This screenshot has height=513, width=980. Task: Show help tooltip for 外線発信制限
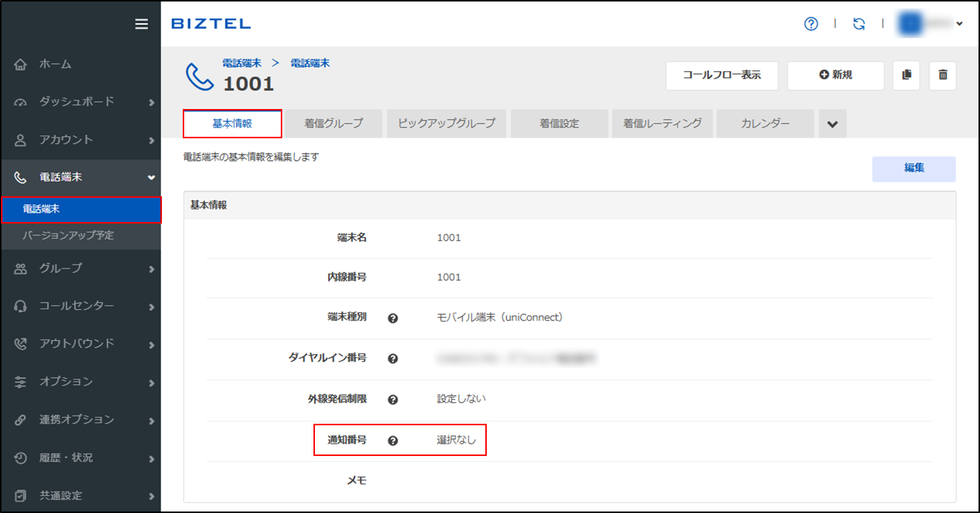(x=393, y=399)
